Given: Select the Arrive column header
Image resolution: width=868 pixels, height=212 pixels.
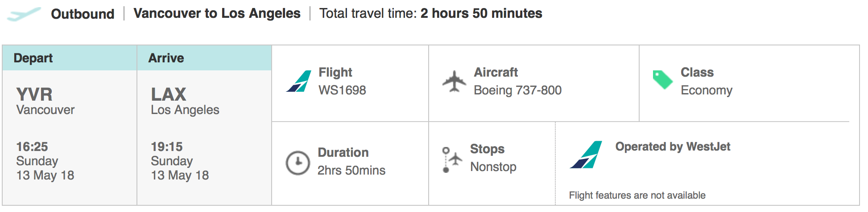Looking at the screenshot, I should pos(204,58).
